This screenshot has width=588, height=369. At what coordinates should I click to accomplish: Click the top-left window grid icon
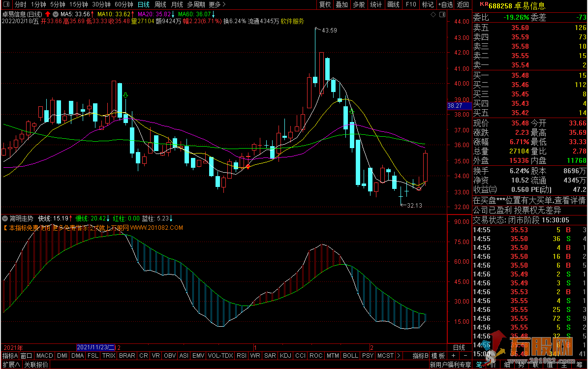[7, 4]
